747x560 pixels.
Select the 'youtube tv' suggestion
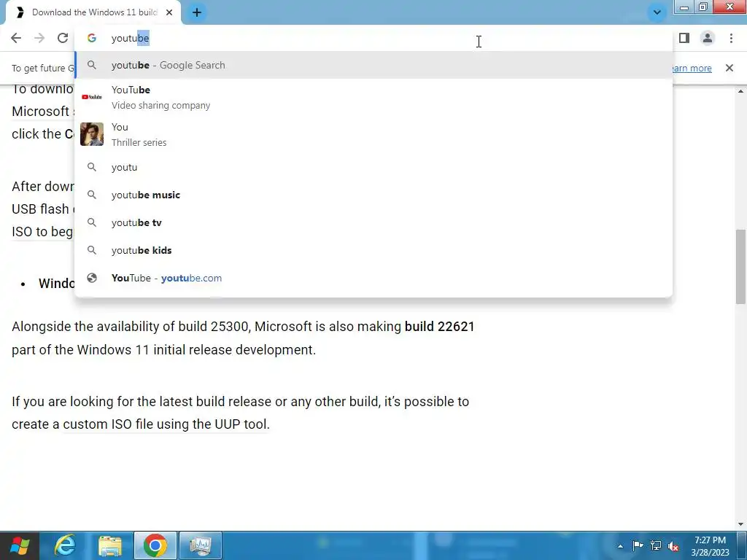click(x=373, y=222)
